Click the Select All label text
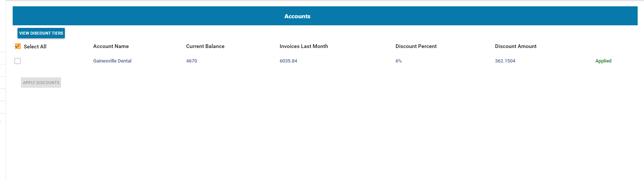 pos(35,47)
